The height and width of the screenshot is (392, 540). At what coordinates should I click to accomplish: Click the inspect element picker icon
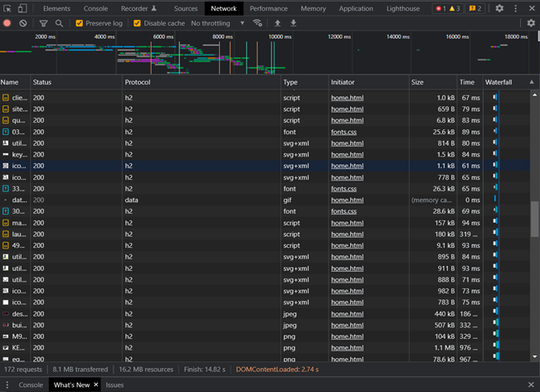(x=8, y=8)
